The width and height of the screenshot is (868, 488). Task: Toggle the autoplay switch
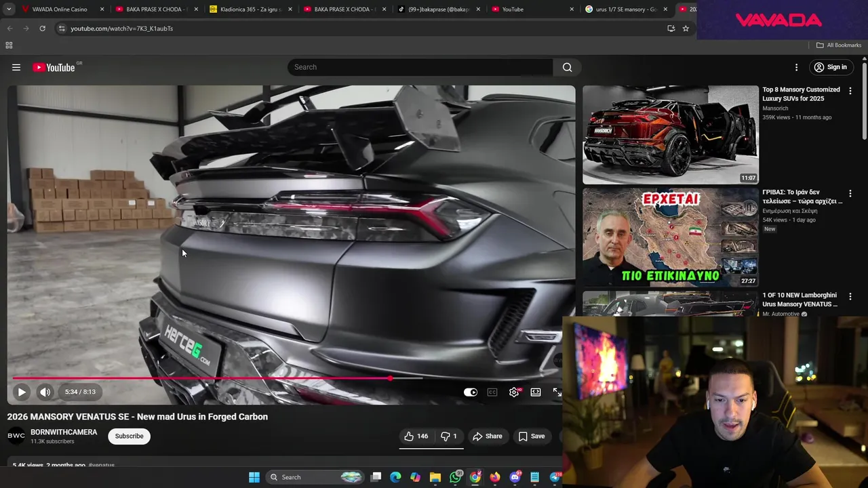tap(470, 392)
